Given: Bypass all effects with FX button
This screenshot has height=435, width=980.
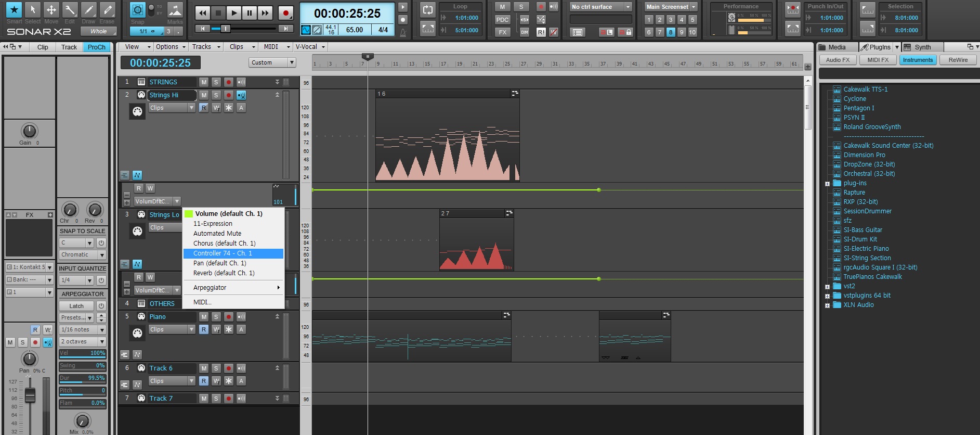Looking at the screenshot, I should coord(502,32).
